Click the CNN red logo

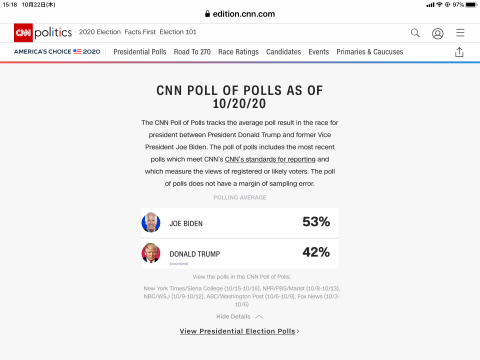pos(23,33)
